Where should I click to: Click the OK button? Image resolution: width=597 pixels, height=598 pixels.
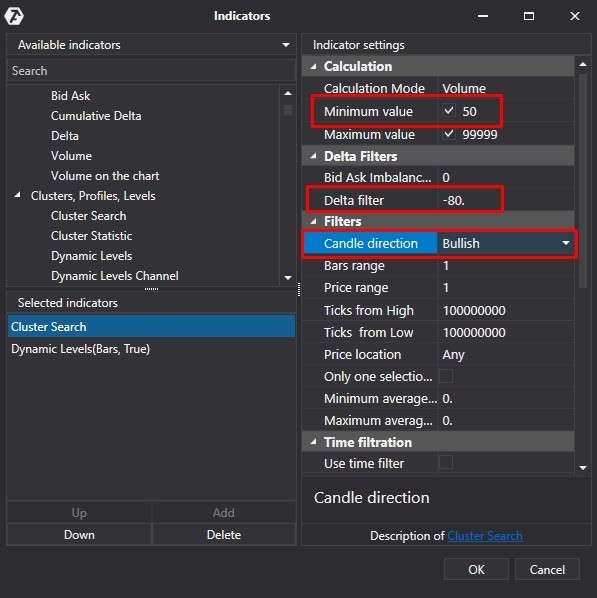point(476,570)
